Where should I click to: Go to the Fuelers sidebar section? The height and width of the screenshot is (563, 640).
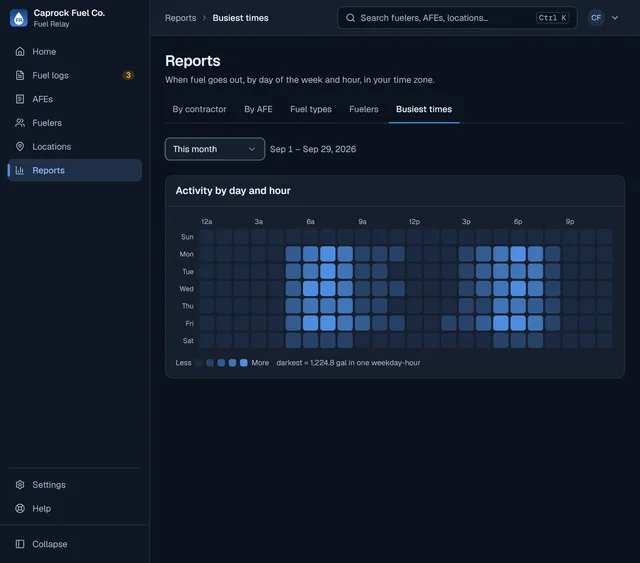(74, 123)
